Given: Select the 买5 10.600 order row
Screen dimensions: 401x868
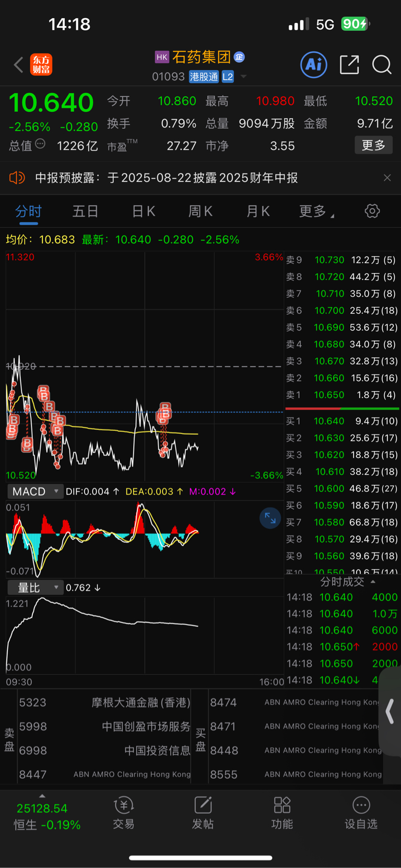Looking at the screenshot, I should pyautogui.click(x=342, y=488).
